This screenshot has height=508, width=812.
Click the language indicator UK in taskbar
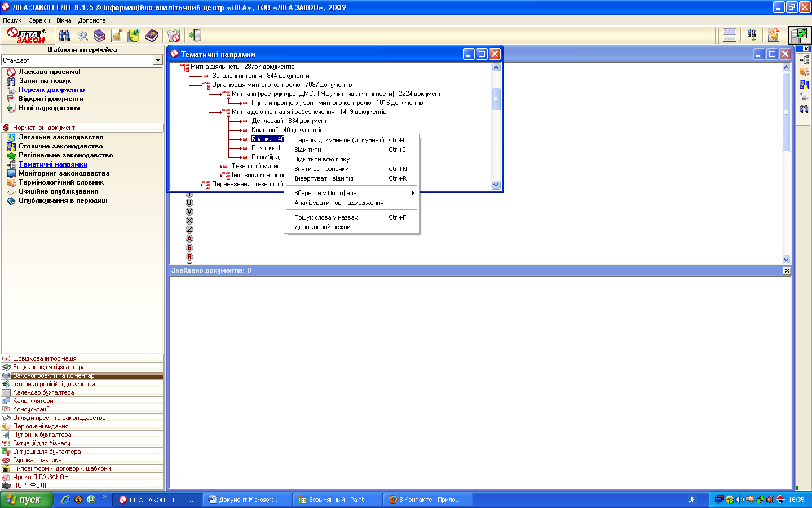click(692, 500)
